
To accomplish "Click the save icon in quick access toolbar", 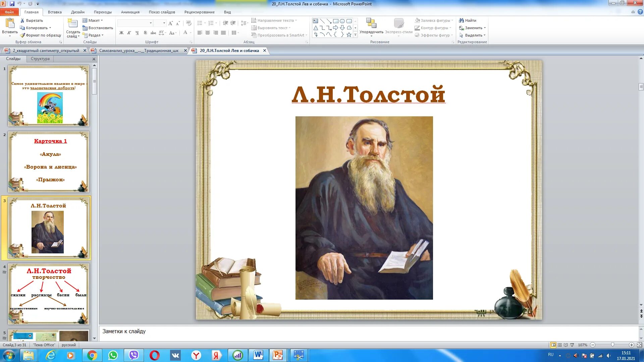I will point(12,4).
